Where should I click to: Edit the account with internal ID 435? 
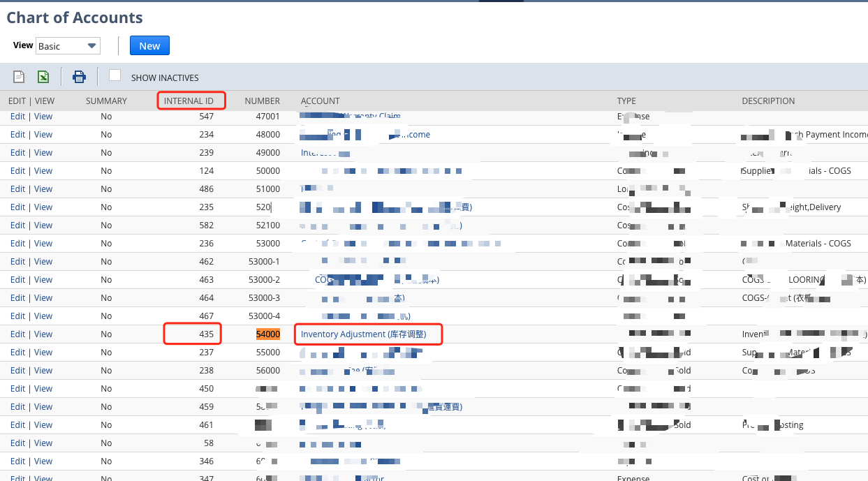(17, 334)
